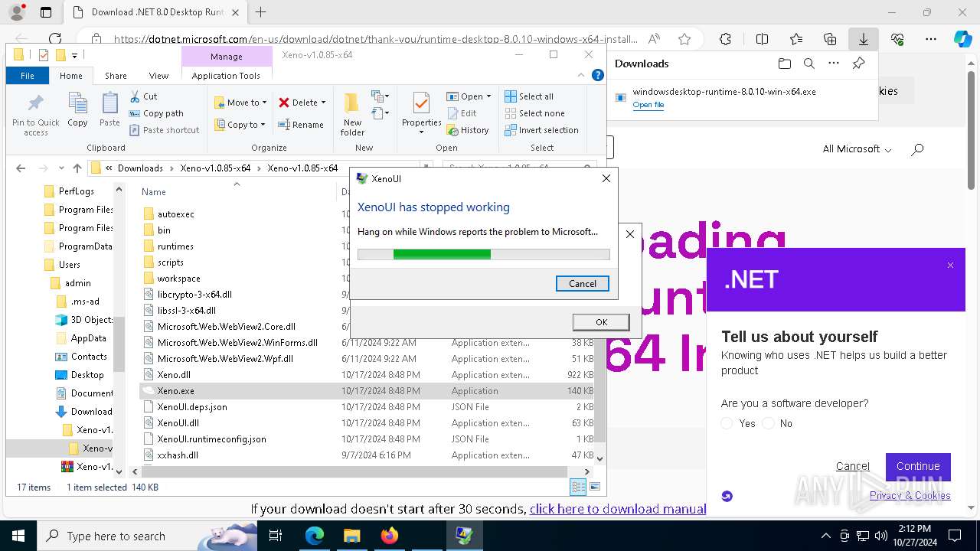Open the File tab in Explorer

28,76
